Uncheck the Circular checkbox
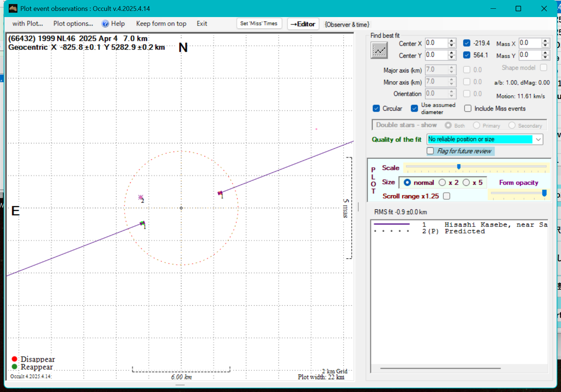The width and height of the screenshot is (561, 392). [x=376, y=109]
